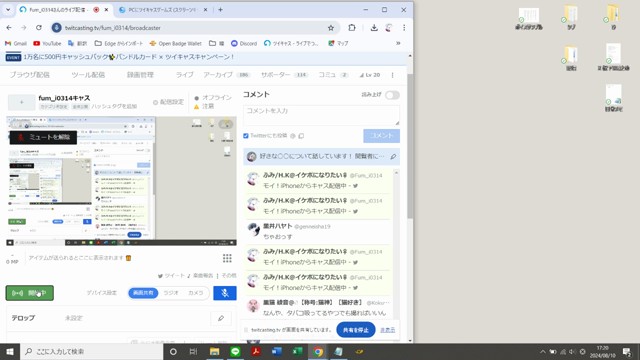Click the copy icon beside Twitter post option

(x=301, y=136)
